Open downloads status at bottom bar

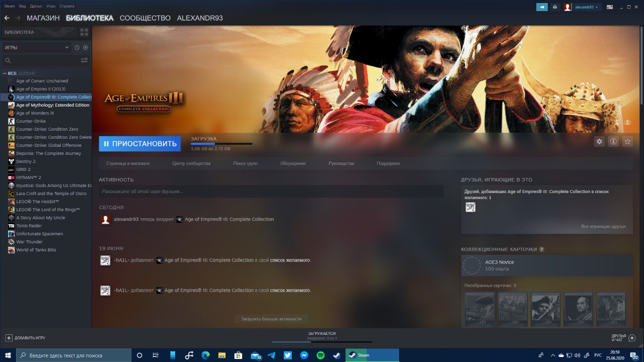322,336
